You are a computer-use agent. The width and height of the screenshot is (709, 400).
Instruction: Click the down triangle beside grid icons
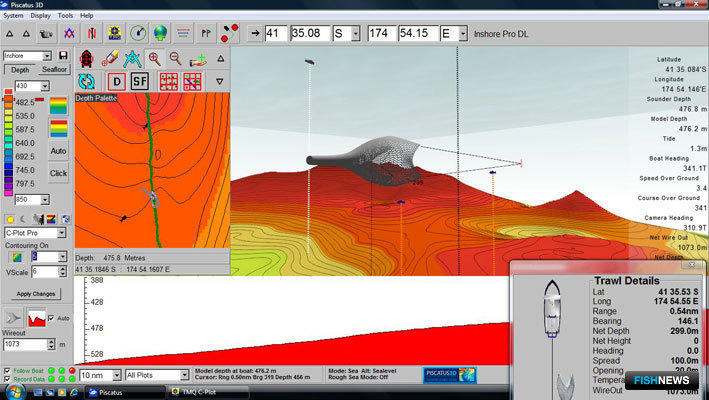click(219, 81)
